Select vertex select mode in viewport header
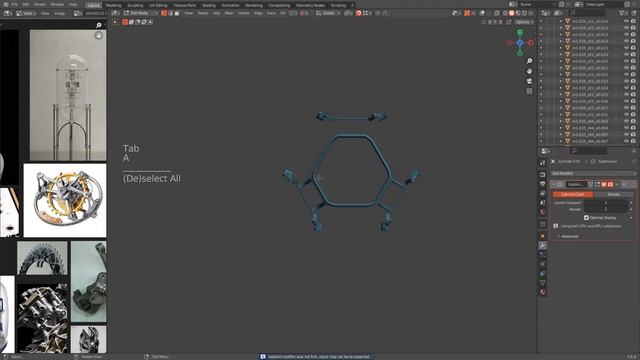This screenshot has width=640, height=360. point(164,13)
